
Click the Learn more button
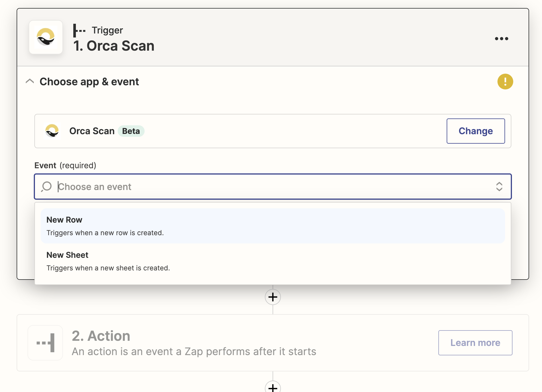point(475,343)
